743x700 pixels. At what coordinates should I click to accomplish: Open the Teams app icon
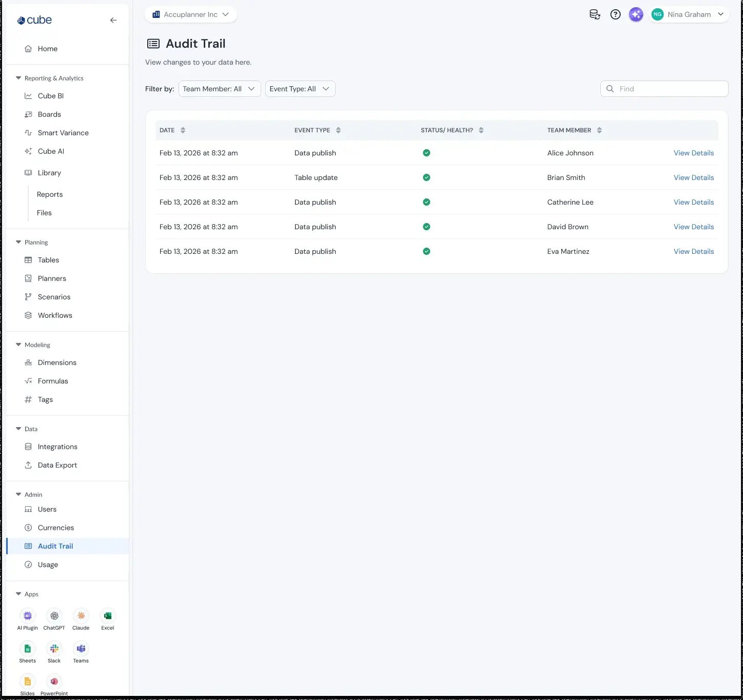pos(81,648)
